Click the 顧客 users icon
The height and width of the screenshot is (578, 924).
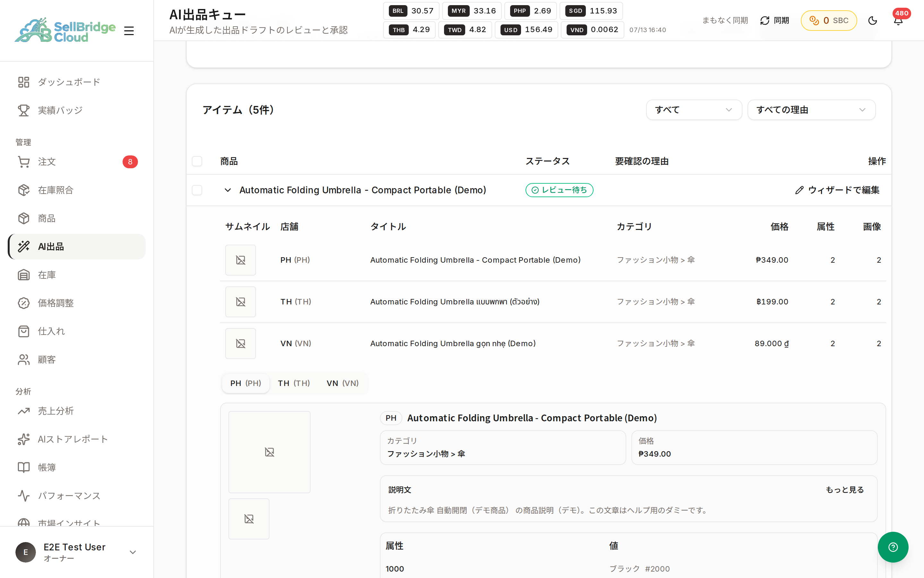pos(24,360)
